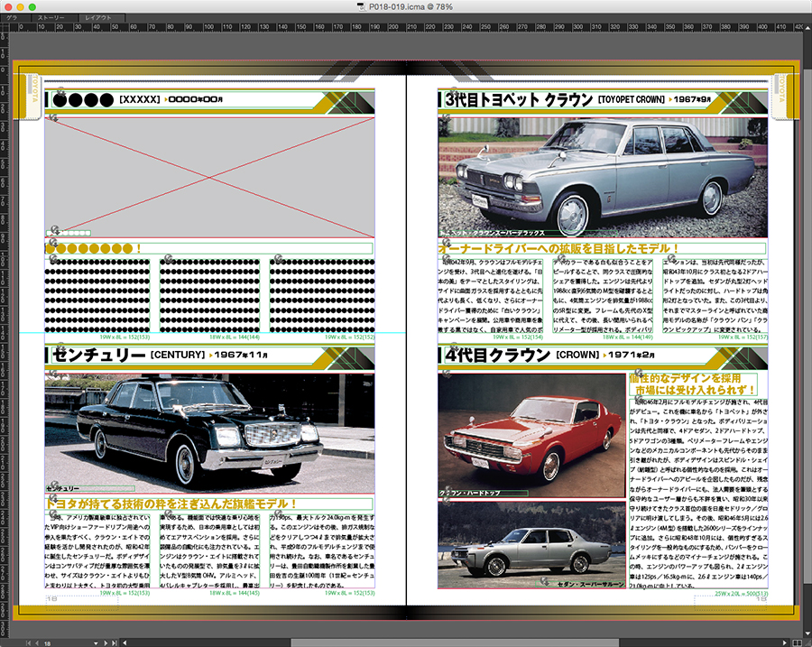Viewport: 812px width, 647px height.
Task: Click the silver Crown sedan Super Saloon photo
Action: (x=531, y=545)
